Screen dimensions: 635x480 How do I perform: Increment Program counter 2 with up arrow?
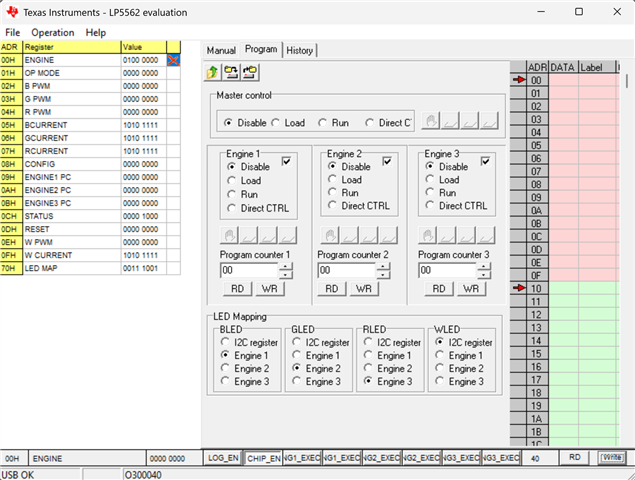(383, 267)
